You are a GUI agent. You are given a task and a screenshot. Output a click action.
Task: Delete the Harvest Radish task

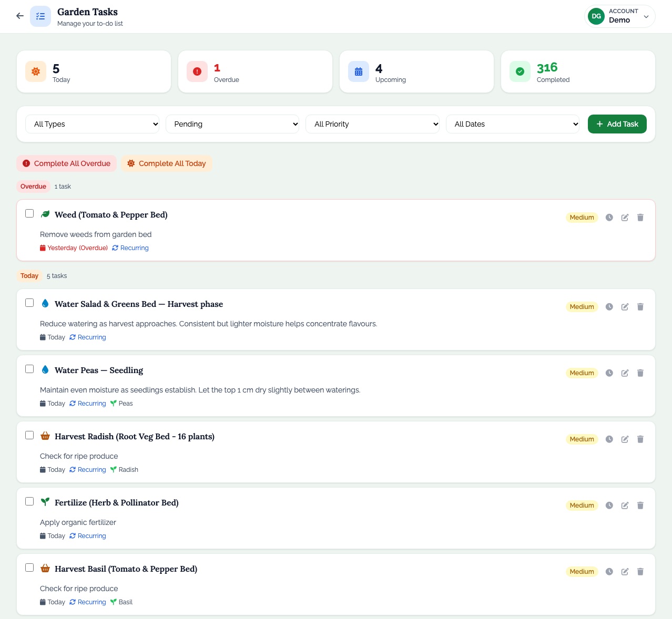640,439
